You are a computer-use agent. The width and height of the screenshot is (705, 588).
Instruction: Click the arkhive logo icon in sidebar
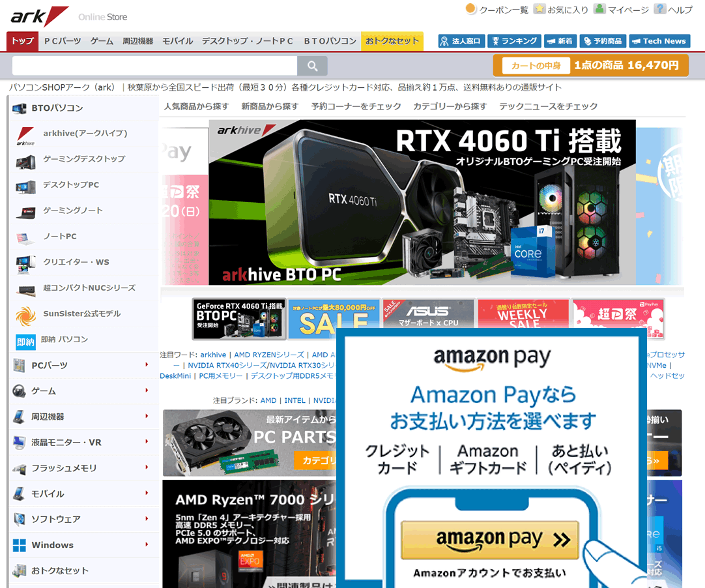(x=25, y=136)
